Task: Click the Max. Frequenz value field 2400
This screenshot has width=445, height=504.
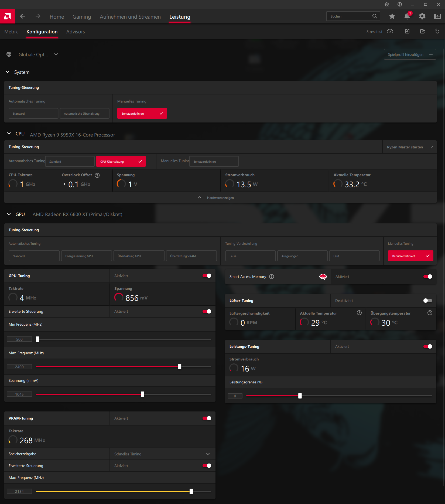Action: click(x=19, y=367)
